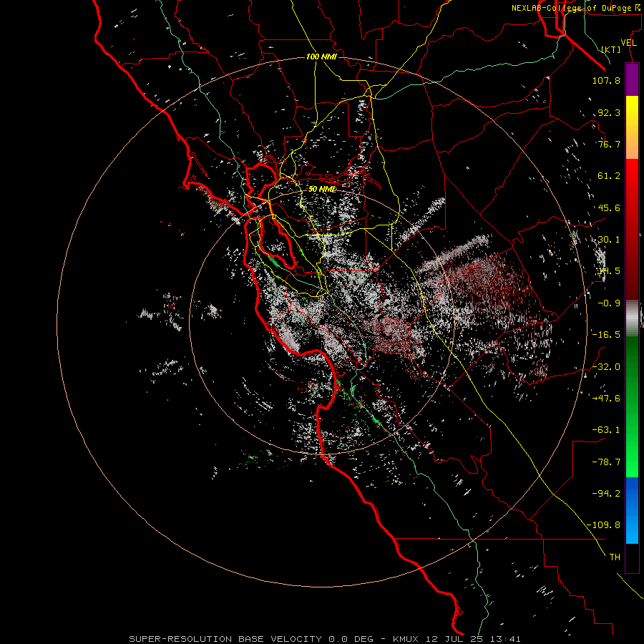The image size is (644, 644).
Task: Select the -16.5 velocity scale value
Action: 606,335
